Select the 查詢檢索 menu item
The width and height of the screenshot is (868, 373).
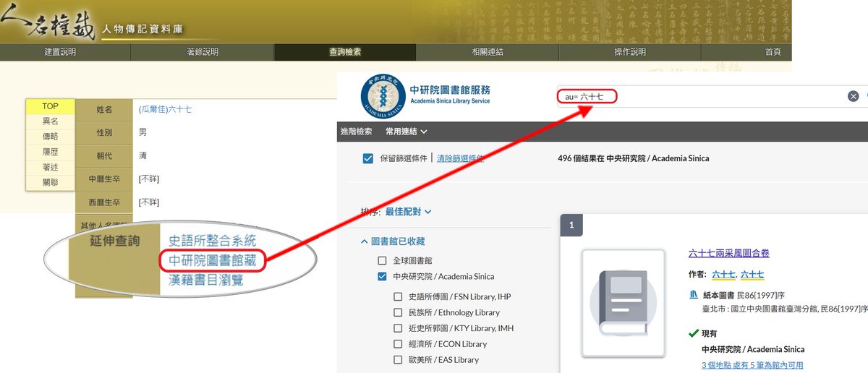coord(345,52)
